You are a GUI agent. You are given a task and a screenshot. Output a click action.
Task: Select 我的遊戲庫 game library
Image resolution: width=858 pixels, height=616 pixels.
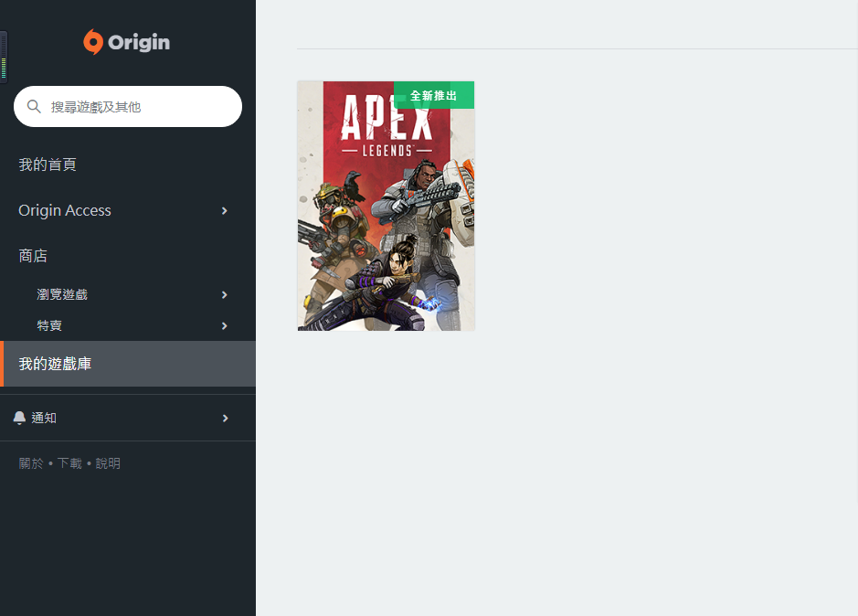pyautogui.click(x=128, y=364)
